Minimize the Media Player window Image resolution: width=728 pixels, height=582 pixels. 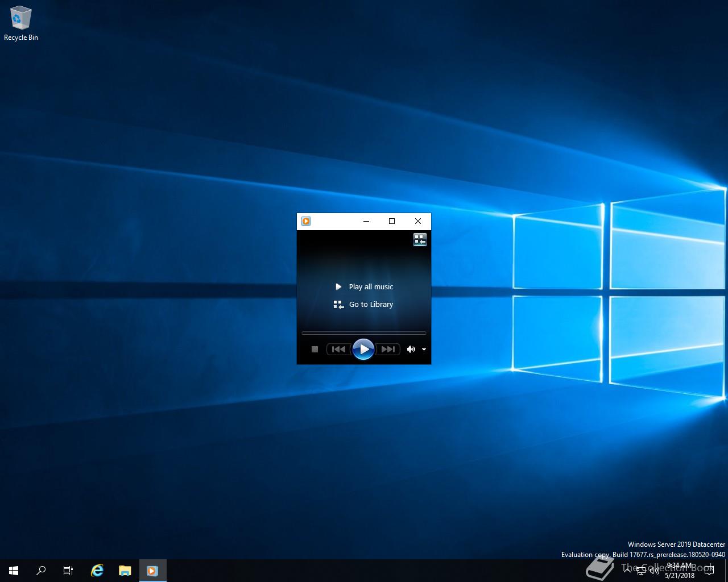tap(366, 221)
